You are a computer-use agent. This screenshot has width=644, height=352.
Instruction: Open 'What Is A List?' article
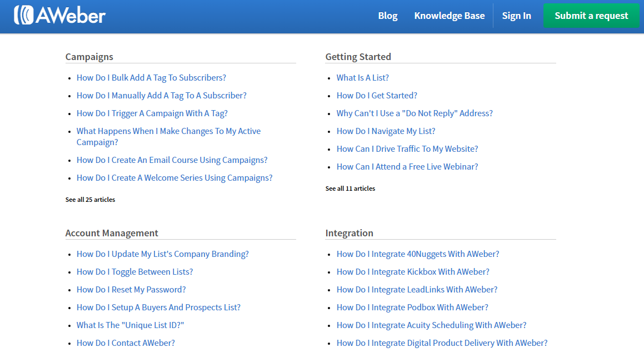tap(362, 78)
